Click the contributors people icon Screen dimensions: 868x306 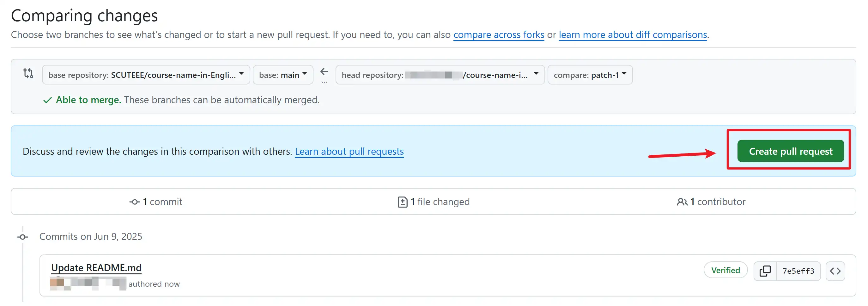tap(682, 201)
